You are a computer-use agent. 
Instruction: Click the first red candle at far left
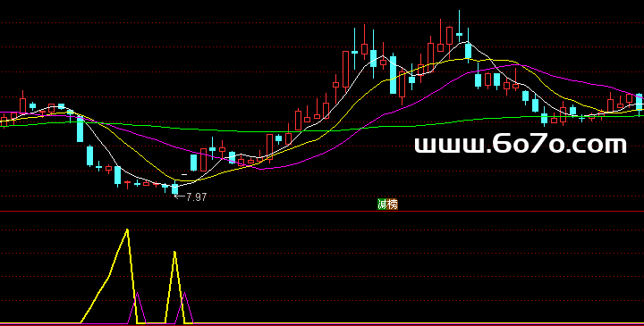[x=4, y=121]
